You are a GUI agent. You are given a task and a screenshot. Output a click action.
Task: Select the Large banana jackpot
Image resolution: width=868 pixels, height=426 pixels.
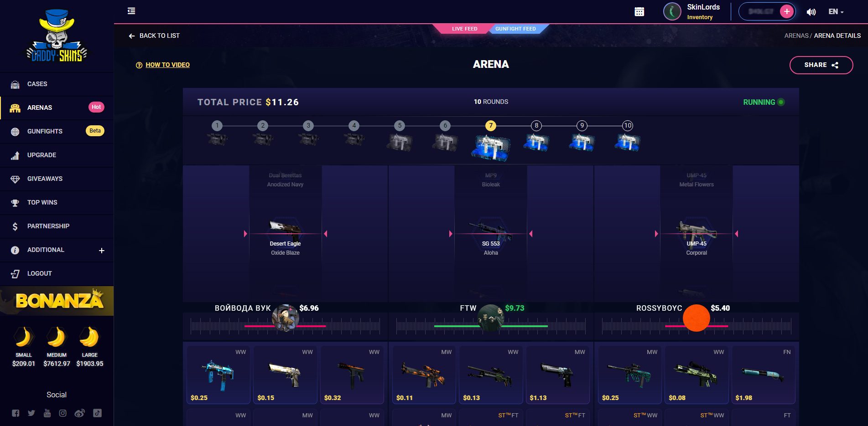point(90,347)
